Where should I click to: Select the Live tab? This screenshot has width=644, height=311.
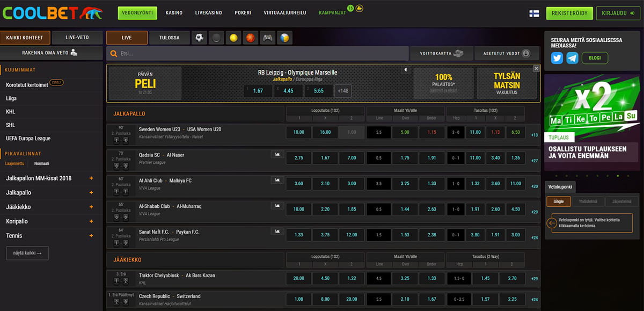[127, 38]
